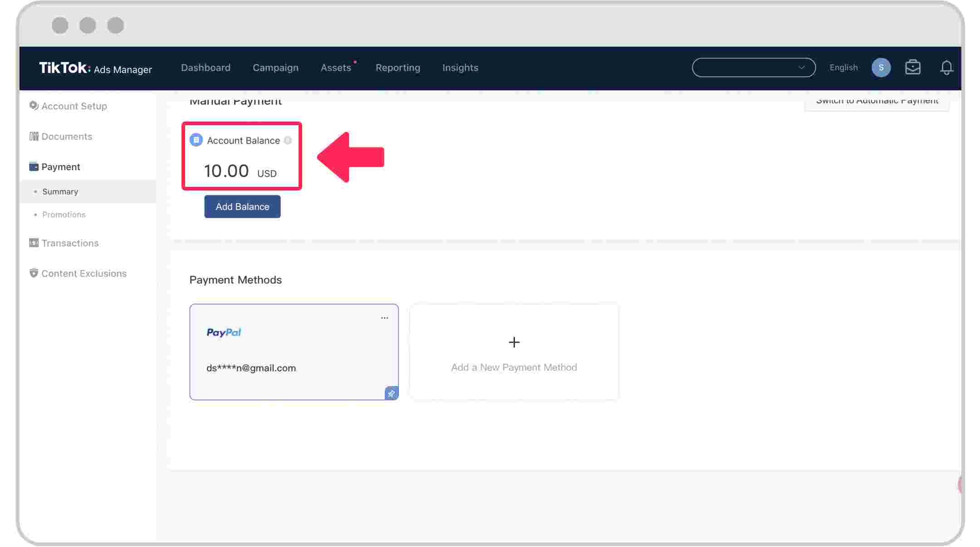Image resolution: width=980 pixels, height=547 pixels.
Task: Click the pin icon on PayPal card
Action: coord(391,393)
